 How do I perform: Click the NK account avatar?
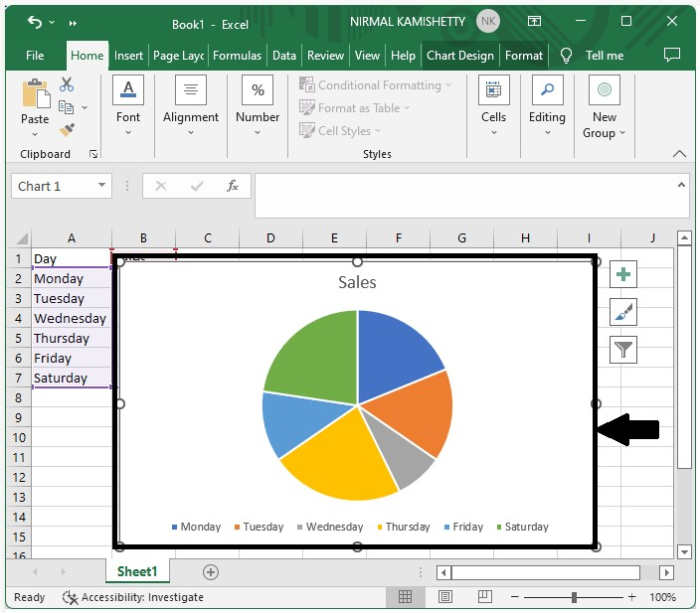tap(488, 21)
